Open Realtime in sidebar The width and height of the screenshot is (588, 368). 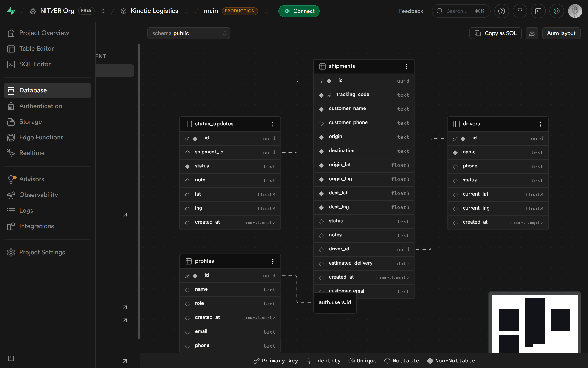pyautogui.click(x=48, y=153)
